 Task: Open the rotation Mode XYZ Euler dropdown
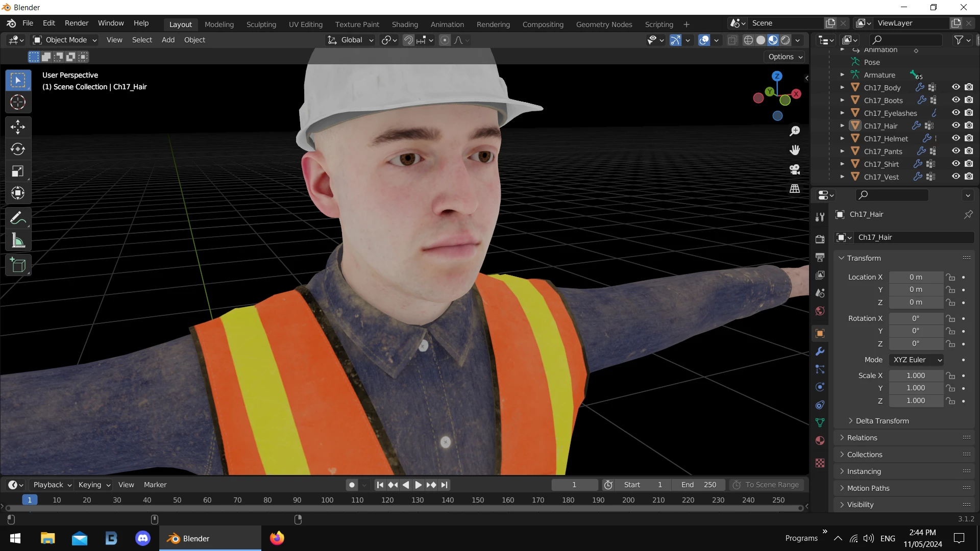click(x=917, y=360)
